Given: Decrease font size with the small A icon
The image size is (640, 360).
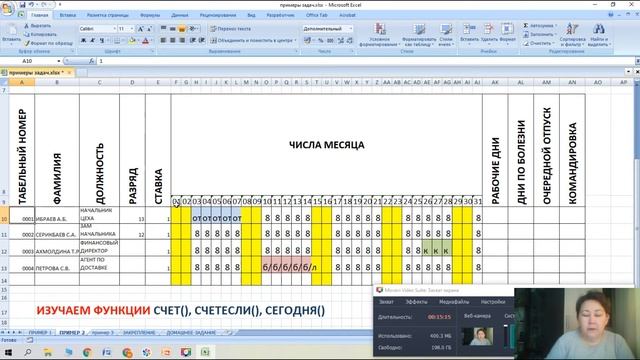Looking at the screenshot, I should tap(149, 29).
